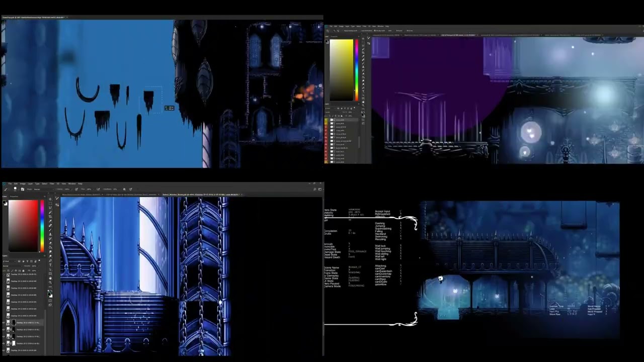The image size is (644, 362).
Task: Select Zoom tool in bottom-left Photoshop toolbar
Action: pos(50,283)
